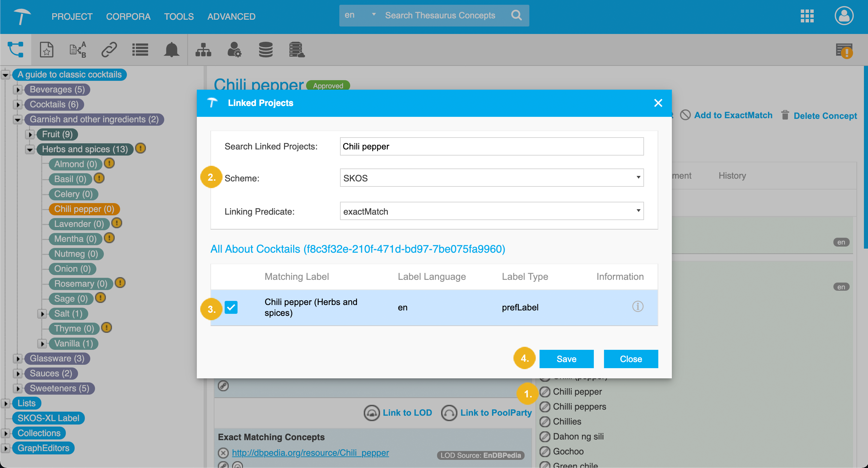Uncheck the Chili pepper matching label row
The image size is (868, 468).
232,307
